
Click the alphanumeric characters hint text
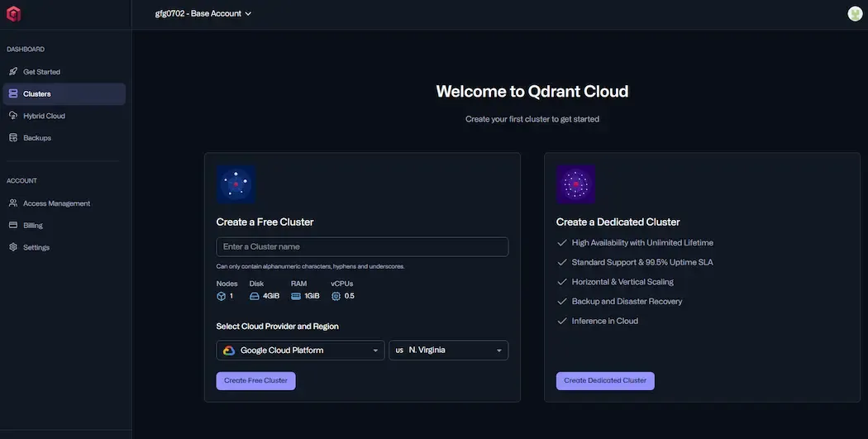311,266
